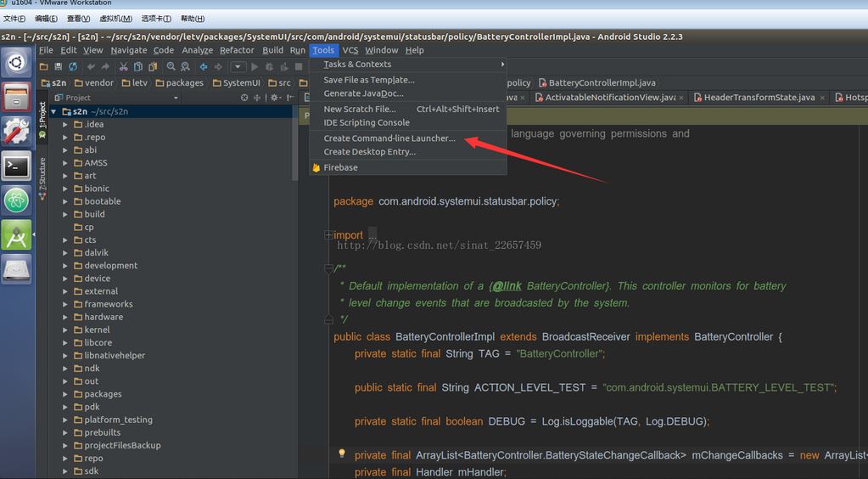Viewport: 868px width, 479px height.
Task: Open Ubuntu Dash launcher icon
Action: 16,62
